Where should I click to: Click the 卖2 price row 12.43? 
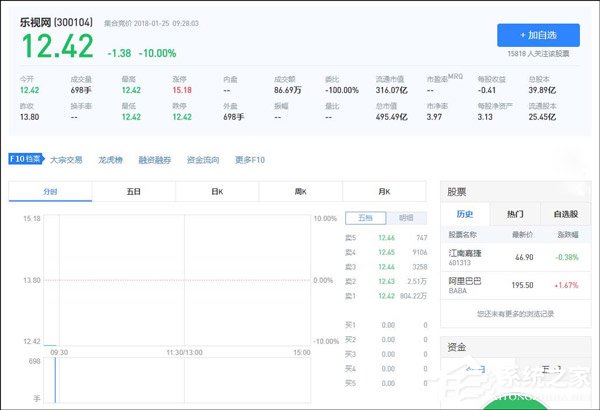386,281
